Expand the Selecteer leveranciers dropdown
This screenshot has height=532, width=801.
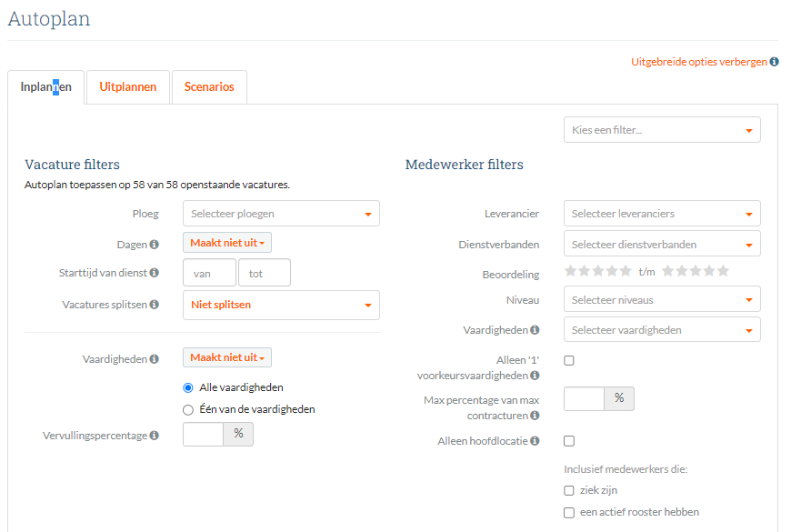click(662, 214)
